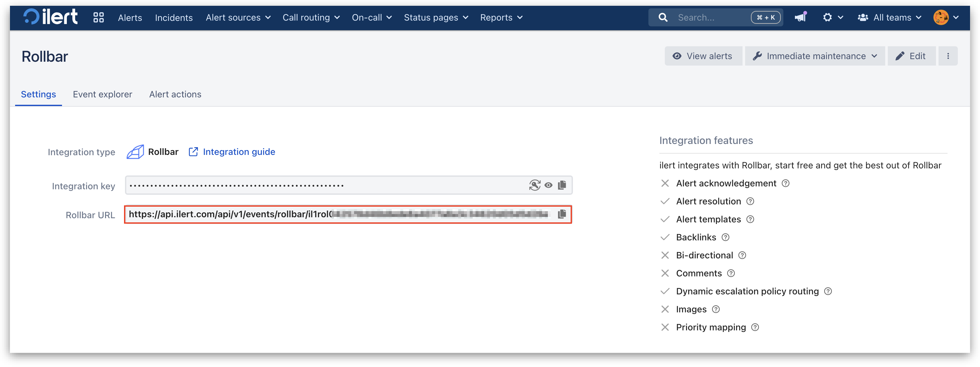The height and width of the screenshot is (367, 980).
Task: Click the megaphone announcements icon
Action: tap(800, 17)
